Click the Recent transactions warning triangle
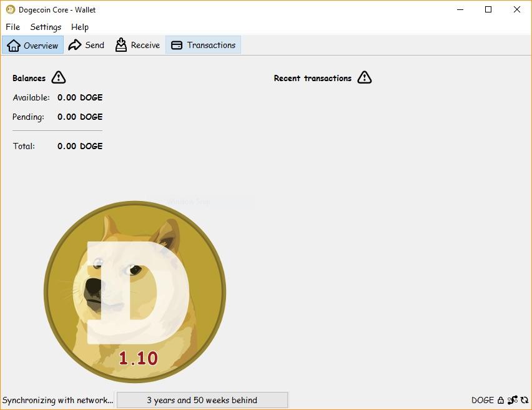 [364, 77]
